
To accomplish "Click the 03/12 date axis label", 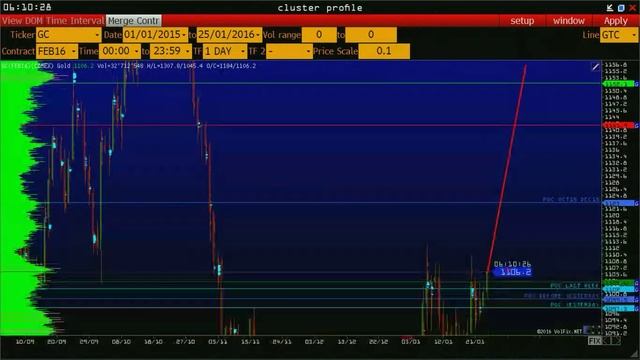I will click(x=314, y=341).
